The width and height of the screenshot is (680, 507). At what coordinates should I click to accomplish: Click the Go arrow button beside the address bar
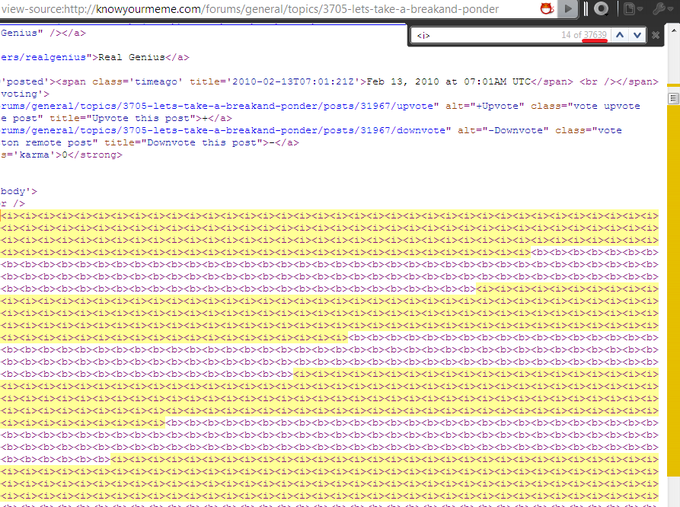pyautogui.click(x=567, y=8)
